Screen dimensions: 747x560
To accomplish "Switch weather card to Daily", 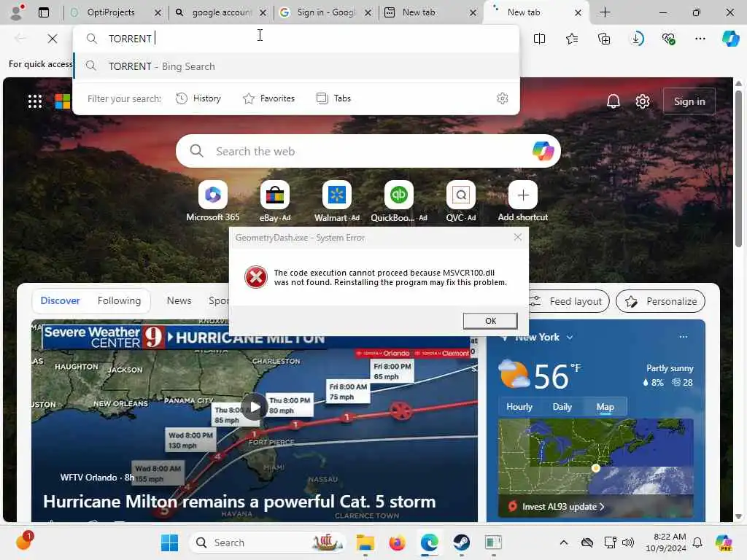I will pos(562,407).
